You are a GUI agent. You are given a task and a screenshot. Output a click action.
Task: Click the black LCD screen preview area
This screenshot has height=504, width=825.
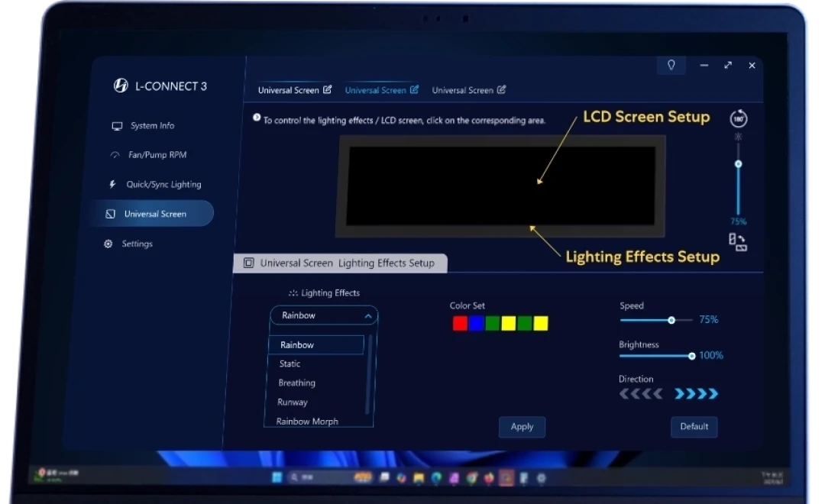click(501, 185)
